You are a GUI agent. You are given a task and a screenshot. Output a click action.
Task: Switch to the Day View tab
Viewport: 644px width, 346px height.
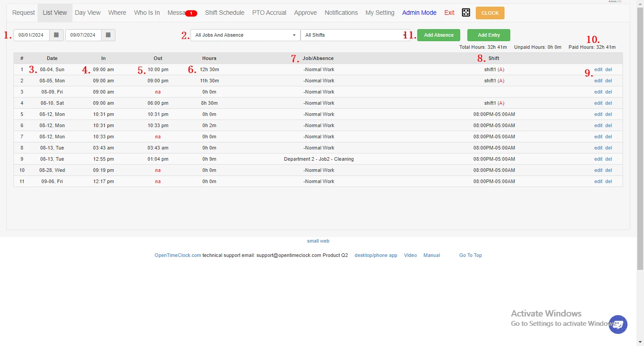click(x=88, y=13)
